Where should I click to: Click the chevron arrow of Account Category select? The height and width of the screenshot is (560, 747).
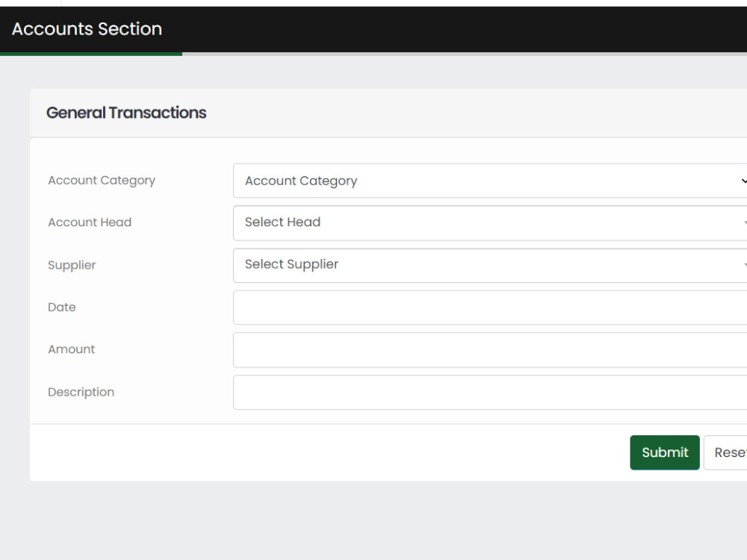pos(744,181)
